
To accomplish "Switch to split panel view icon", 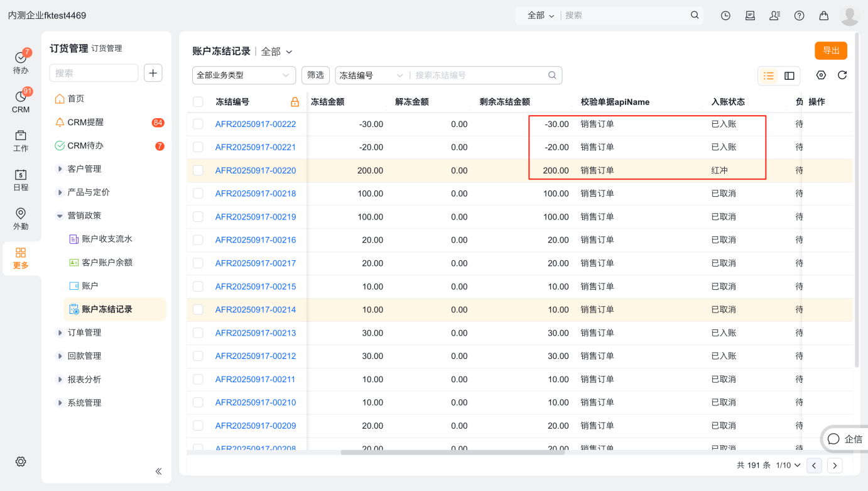I will tap(789, 76).
